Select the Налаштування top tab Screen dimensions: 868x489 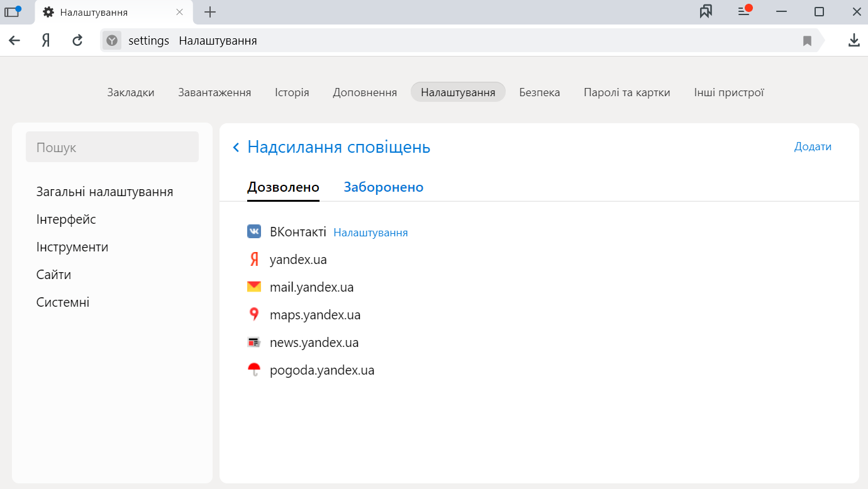[x=458, y=92]
